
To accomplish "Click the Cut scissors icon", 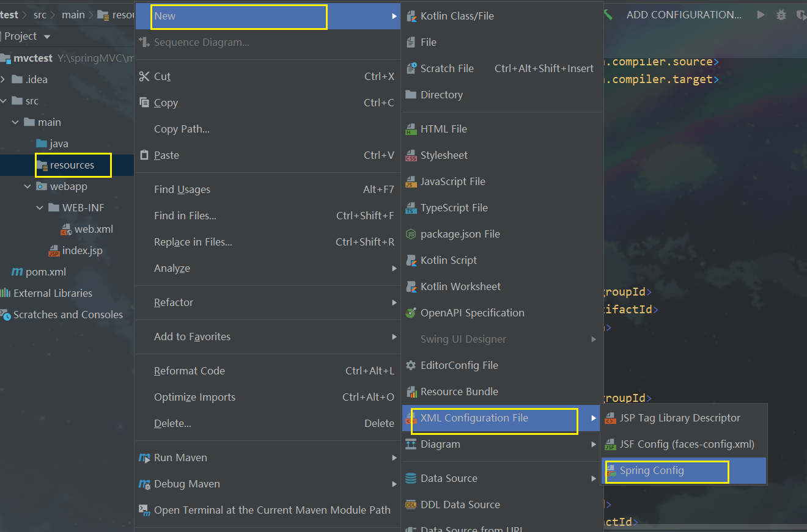I will [x=144, y=76].
